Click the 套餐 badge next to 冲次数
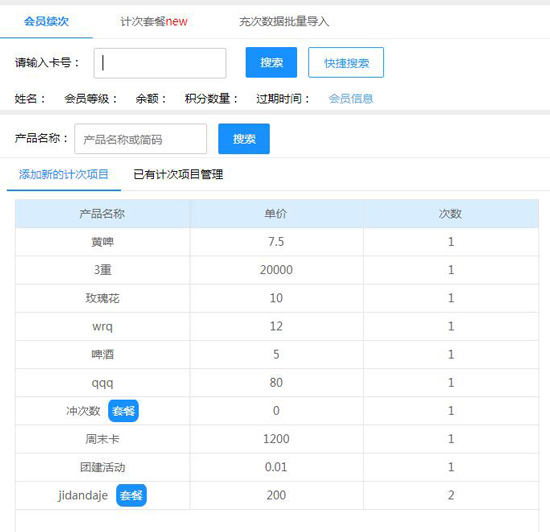Image resolution: width=550 pixels, height=532 pixels. tap(123, 411)
